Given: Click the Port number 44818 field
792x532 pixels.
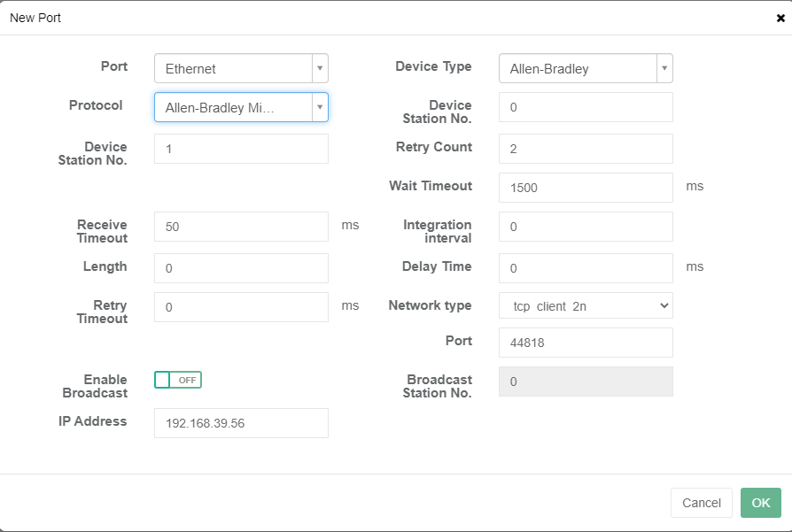Looking at the screenshot, I should pyautogui.click(x=586, y=343).
